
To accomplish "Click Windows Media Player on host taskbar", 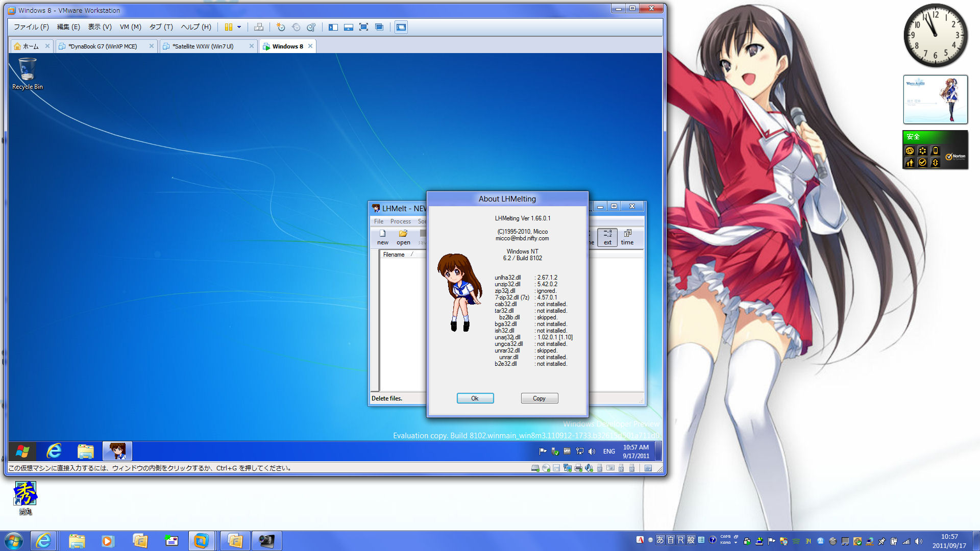I will pos(107,541).
